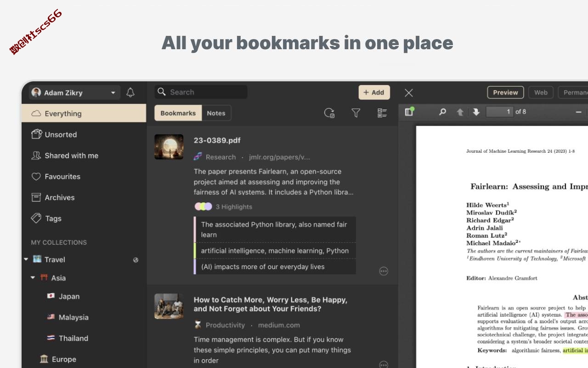
Task: Click the Shared with me people icon
Action: [36, 155]
